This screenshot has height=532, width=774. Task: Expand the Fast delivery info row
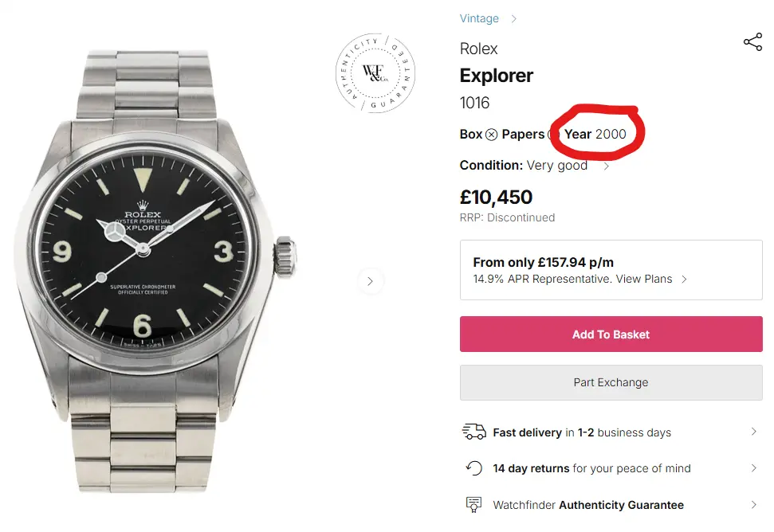coord(754,432)
